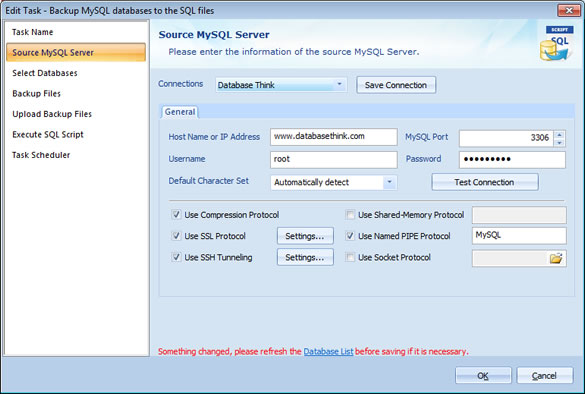Follow the Database List link
The height and width of the screenshot is (394, 585).
[328, 351]
